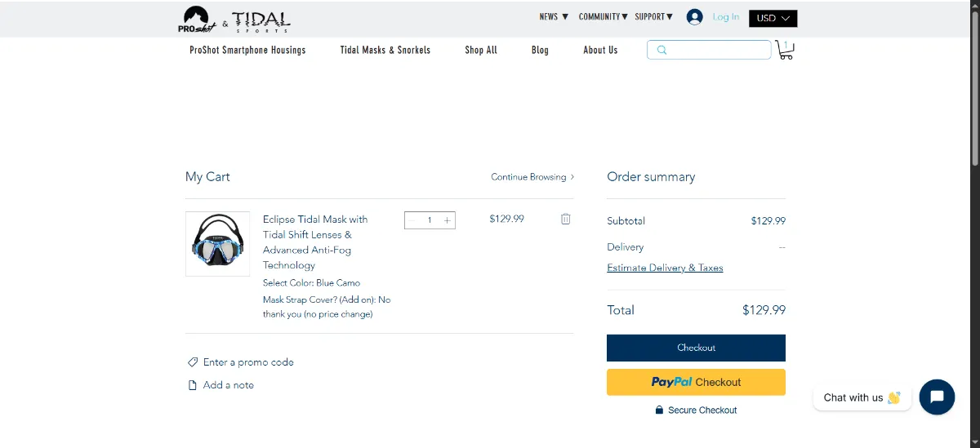Click the Eclipse mask product thumbnail
The image size is (980, 448).
coord(218,244)
